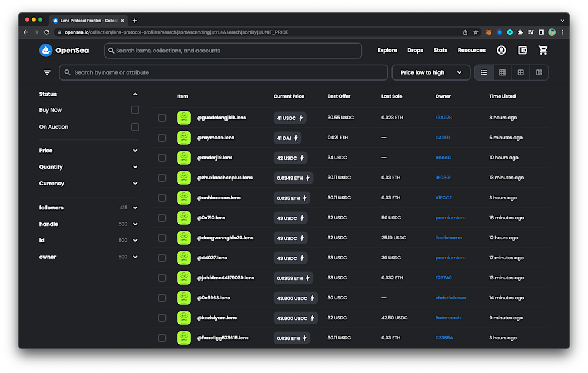Screen dimensions: 588x373
Task: Click @kazisiyam.lens NFT thumbnail
Action: (184, 318)
